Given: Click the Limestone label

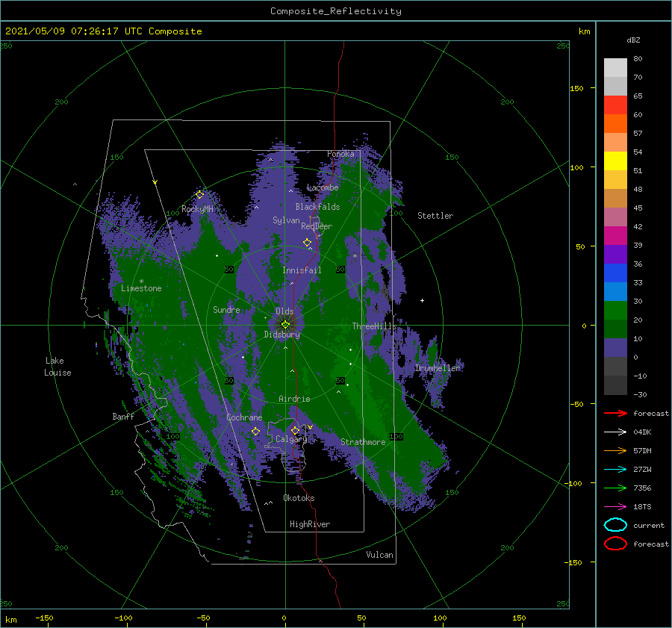Looking at the screenshot, I should 141,288.
